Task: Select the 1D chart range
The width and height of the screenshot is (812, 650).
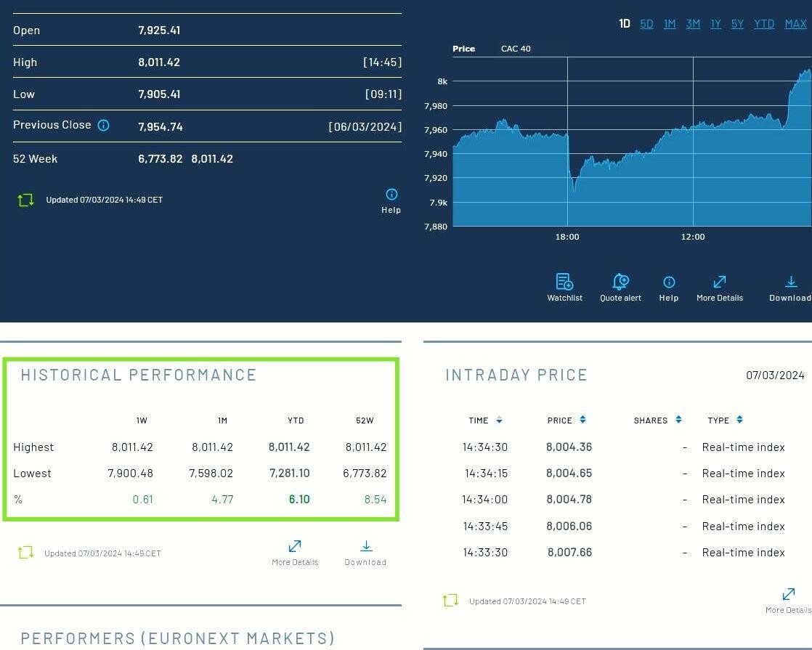Action: tap(625, 24)
